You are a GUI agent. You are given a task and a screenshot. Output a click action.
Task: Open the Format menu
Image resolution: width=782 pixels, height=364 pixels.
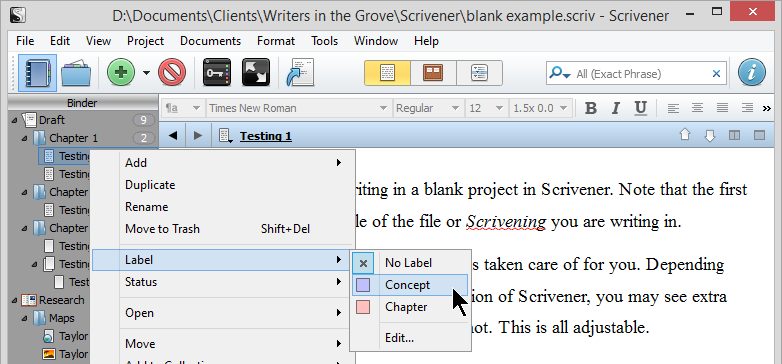click(276, 41)
